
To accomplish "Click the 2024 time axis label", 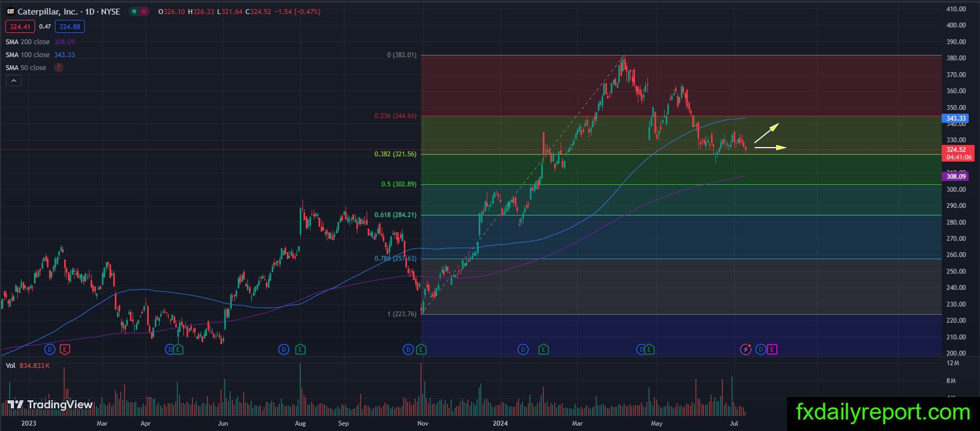I will pos(500,423).
